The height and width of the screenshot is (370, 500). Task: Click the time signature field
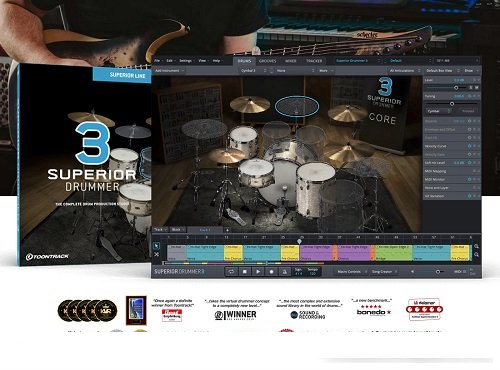click(298, 272)
